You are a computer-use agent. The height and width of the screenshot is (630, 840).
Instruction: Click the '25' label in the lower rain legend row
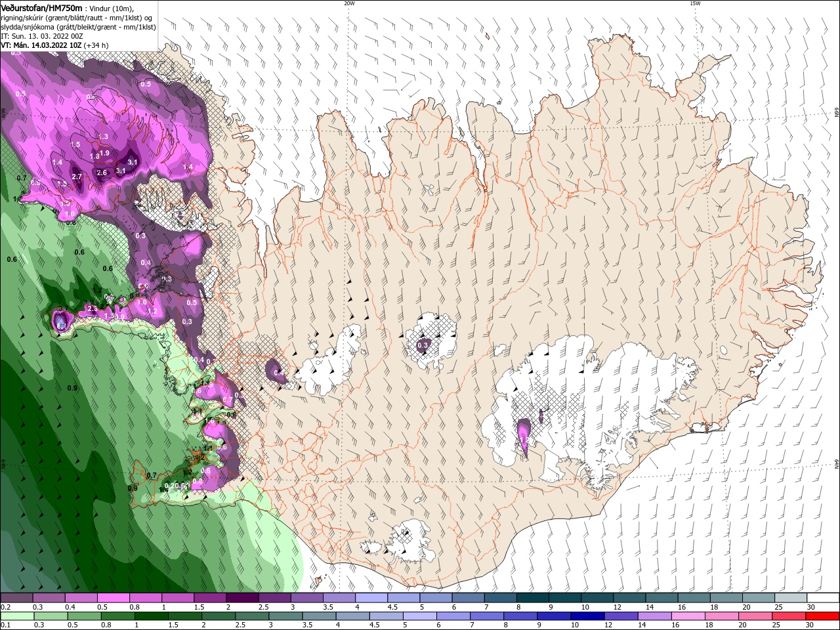(x=778, y=625)
